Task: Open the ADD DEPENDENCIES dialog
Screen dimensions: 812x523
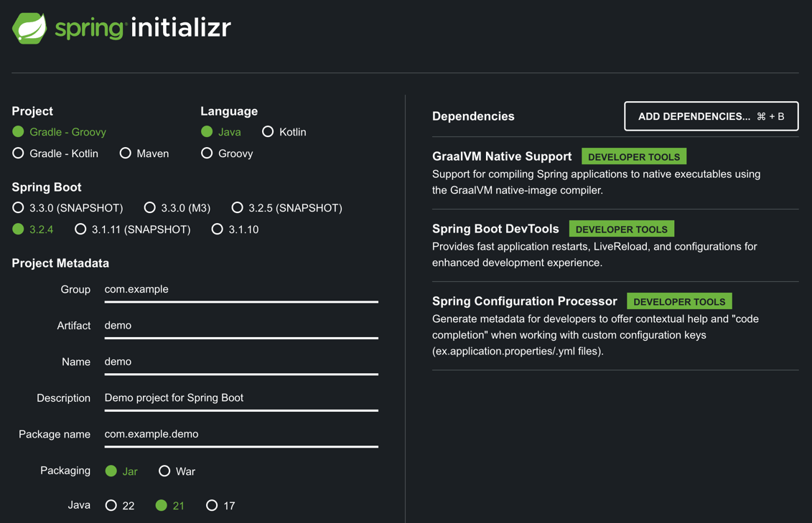Action: coord(711,116)
